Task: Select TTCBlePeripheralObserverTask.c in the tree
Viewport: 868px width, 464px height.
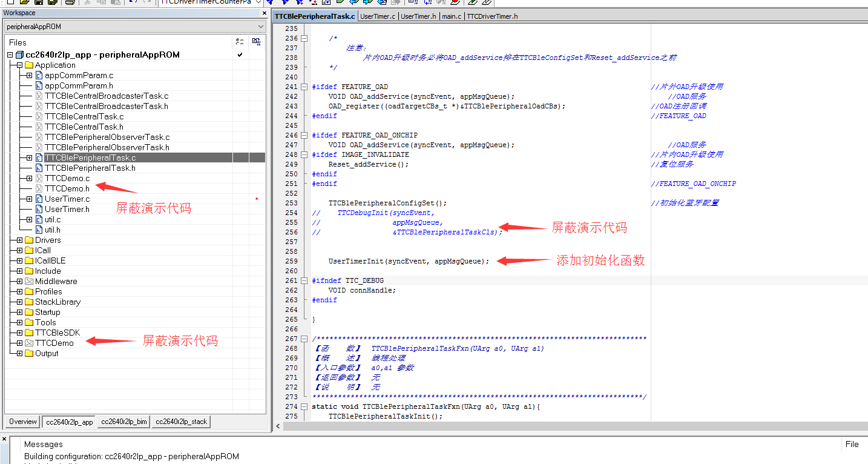Action: point(107,137)
